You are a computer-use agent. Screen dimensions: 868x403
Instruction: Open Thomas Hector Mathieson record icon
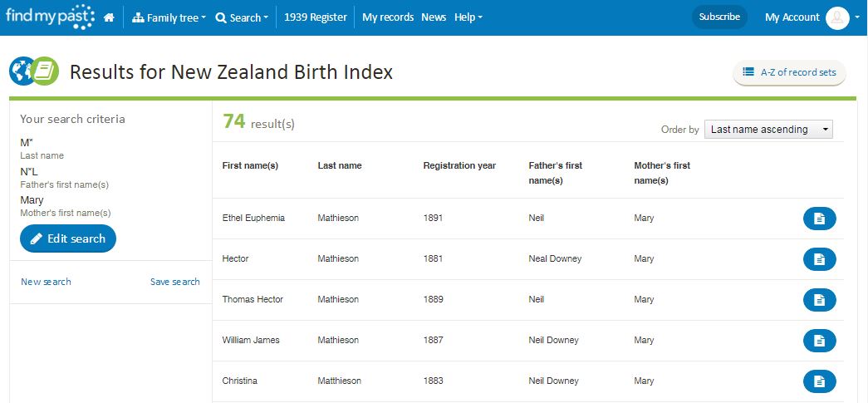[819, 300]
